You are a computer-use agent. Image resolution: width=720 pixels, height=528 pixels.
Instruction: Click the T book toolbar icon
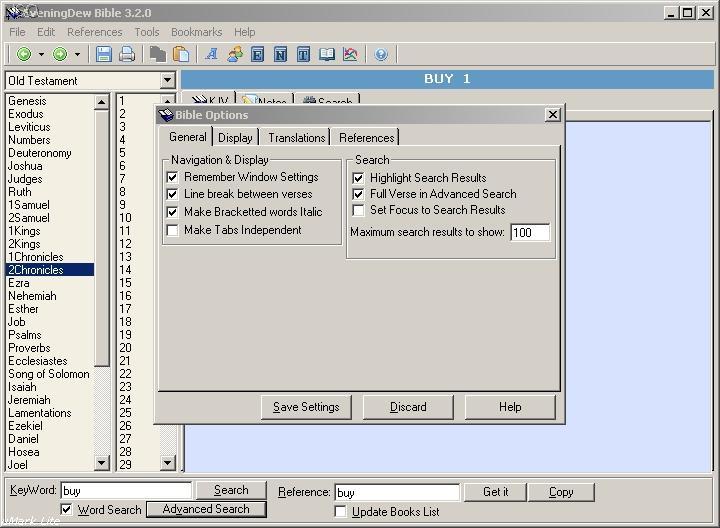[303, 55]
